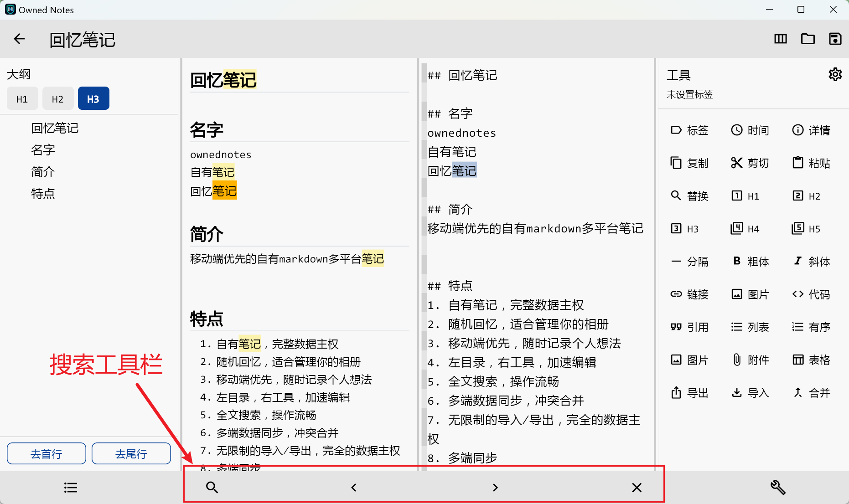The width and height of the screenshot is (849, 504).
Task: Insert a 链接 link
Action: [689, 294]
